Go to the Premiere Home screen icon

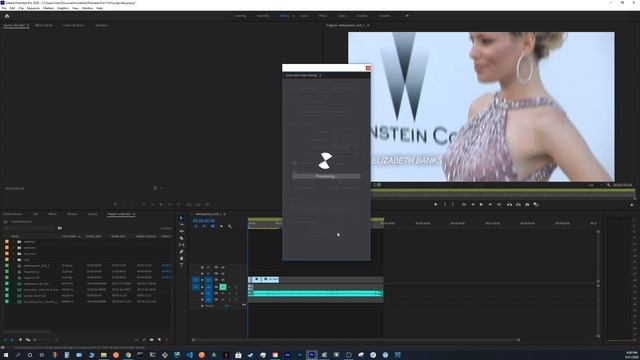click(7, 16)
